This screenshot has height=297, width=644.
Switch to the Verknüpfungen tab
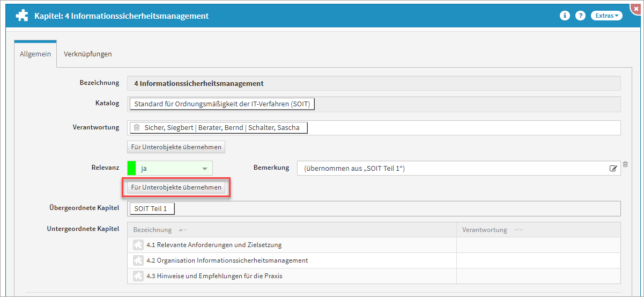pos(87,54)
